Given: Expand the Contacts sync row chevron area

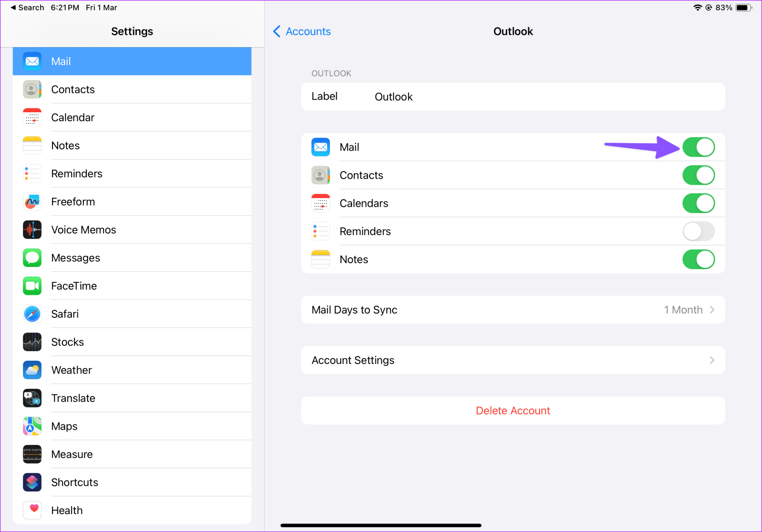Looking at the screenshot, I should pyautogui.click(x=698, y=175).
